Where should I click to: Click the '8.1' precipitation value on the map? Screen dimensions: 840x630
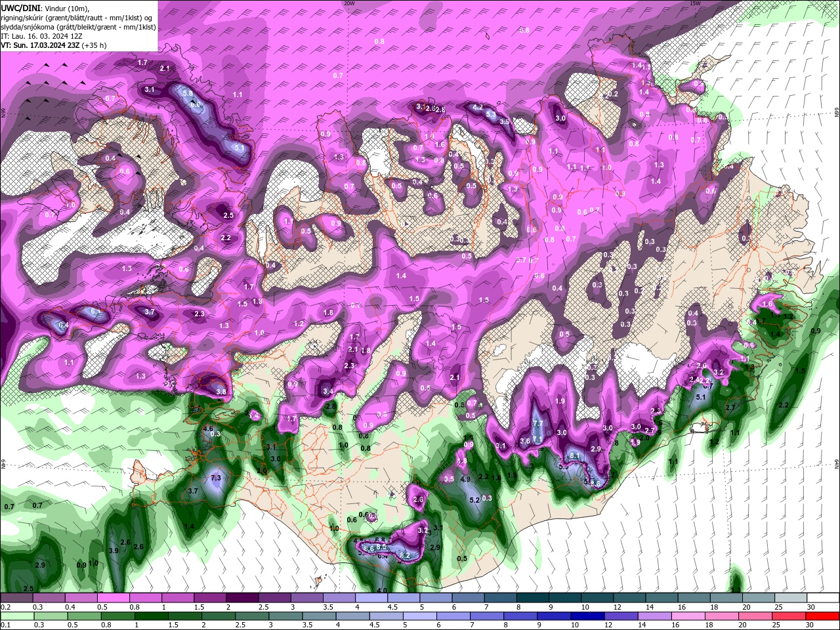574,456
